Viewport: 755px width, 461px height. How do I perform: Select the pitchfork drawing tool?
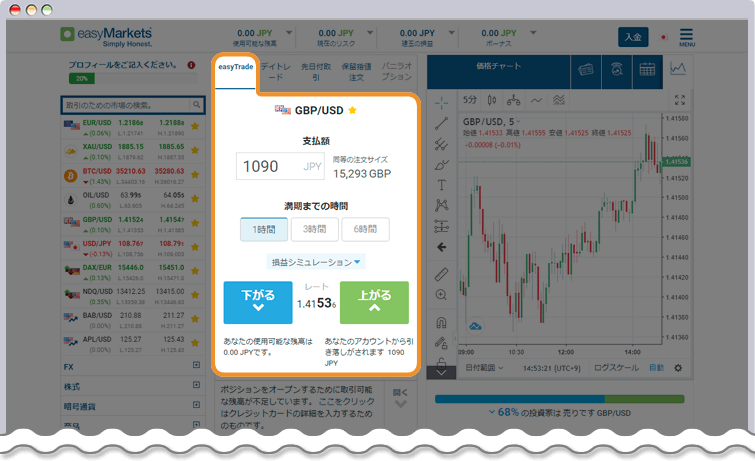pyautogui.click(x=441, y=144)
